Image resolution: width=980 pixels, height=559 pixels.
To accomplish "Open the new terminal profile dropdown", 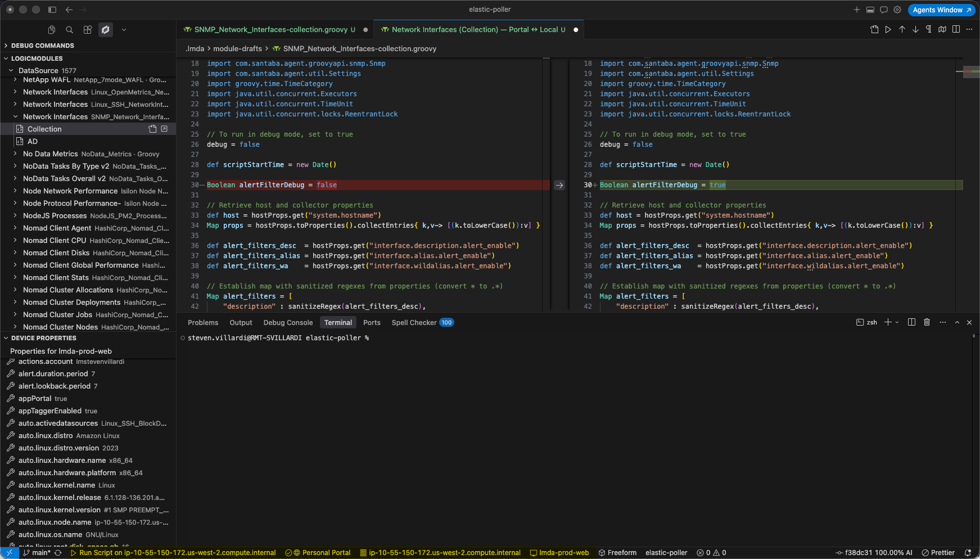I will point(897,322).
